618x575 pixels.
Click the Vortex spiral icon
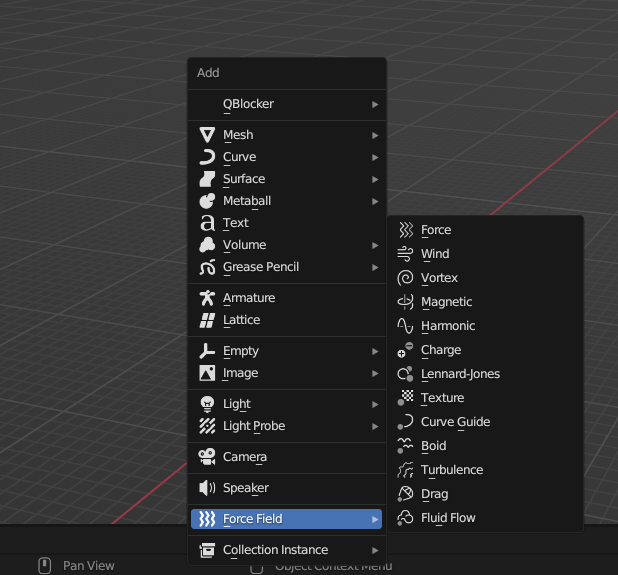point(405,278)
